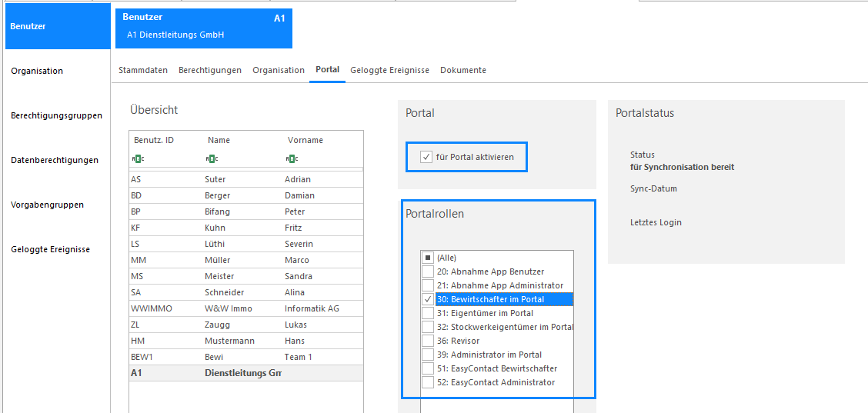Click the filter icon under Vorname column
The image size is (868, 413).
(x=292, y=159)
